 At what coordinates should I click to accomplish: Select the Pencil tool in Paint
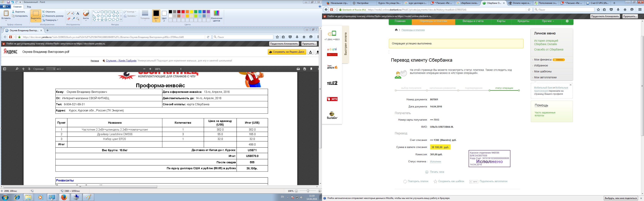(69, 13)
